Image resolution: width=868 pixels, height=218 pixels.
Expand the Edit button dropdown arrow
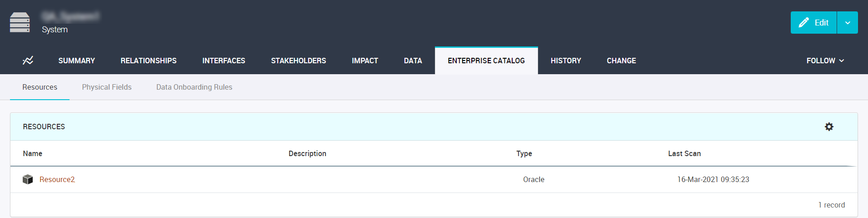pyautogui.click(x=848, y=22)
